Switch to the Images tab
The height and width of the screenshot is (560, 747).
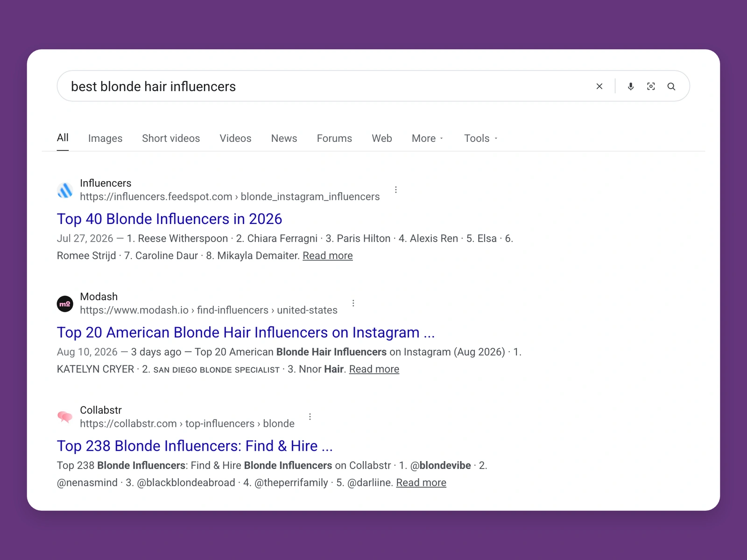[x=105, y=138]
